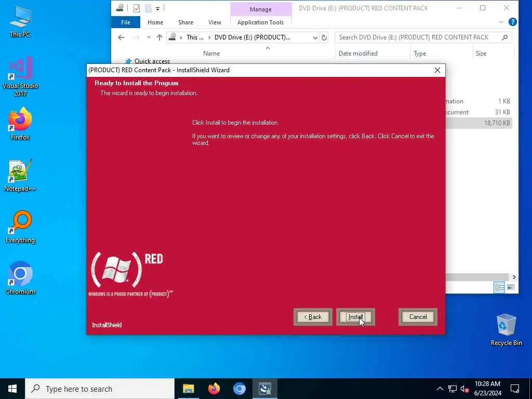Select the file row sized 18,710 KB

tap(479, 123)
